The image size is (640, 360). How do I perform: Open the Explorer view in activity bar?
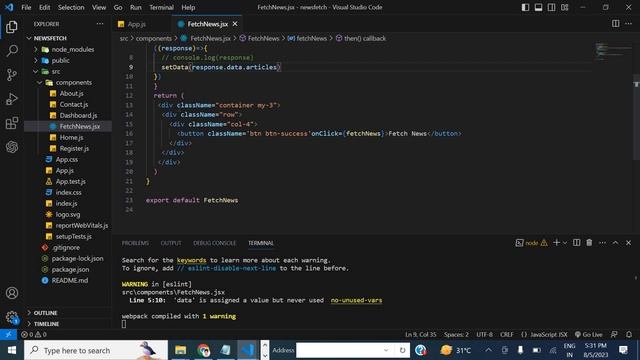click(12, 27)
